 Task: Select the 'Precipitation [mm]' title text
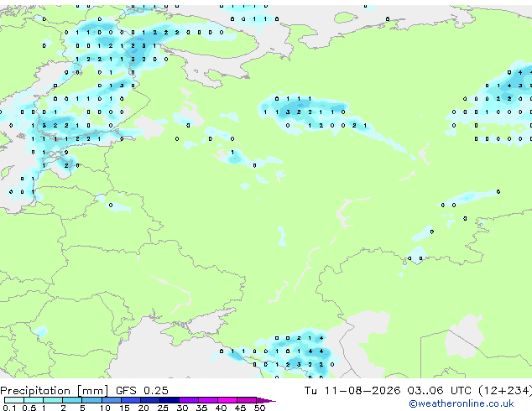pyautogui.click(x=55, y=391)
